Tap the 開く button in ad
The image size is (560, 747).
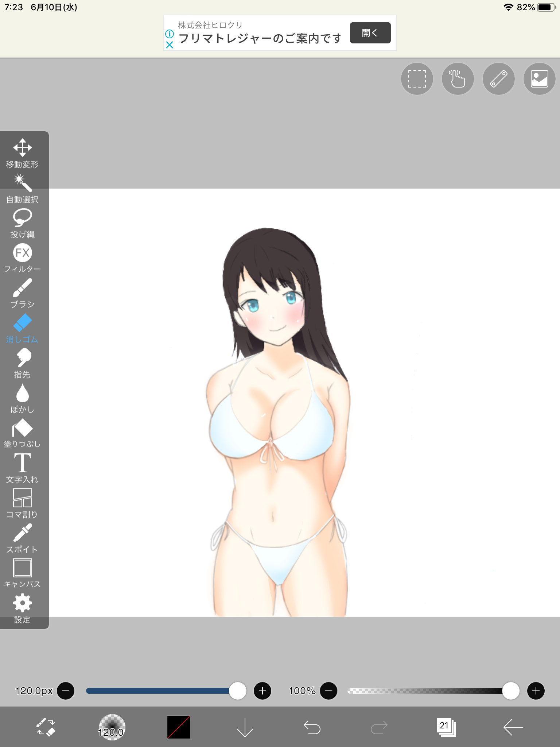click(370, 33)
